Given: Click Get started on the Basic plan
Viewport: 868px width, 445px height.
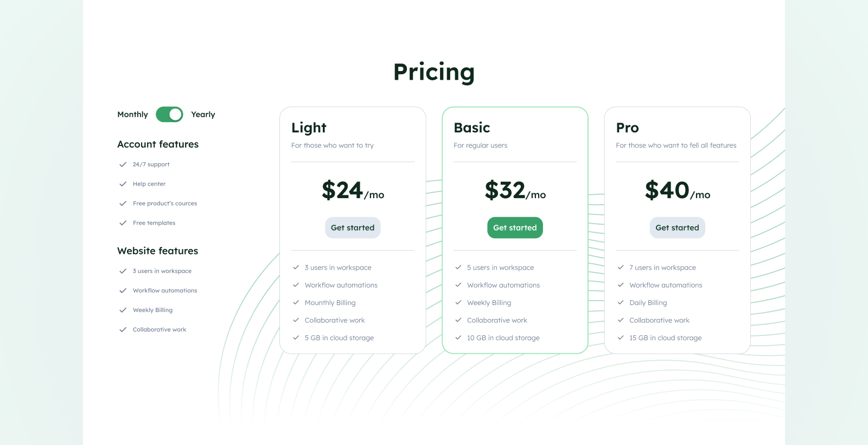Looking at the screenshot, I should coord(515,227).
